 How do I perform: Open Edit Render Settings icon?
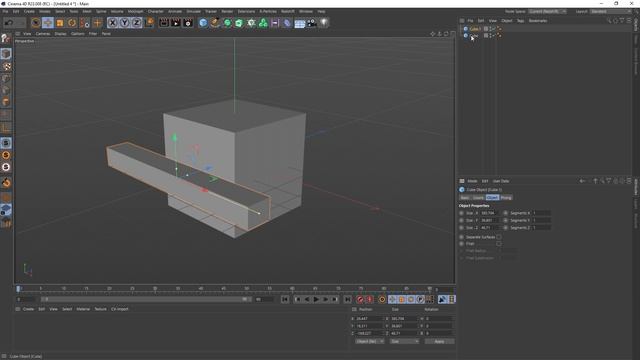coord(188,23)
